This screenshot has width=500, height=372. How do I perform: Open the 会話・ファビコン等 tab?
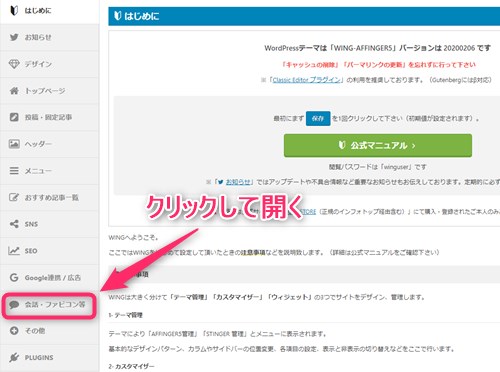49,304
